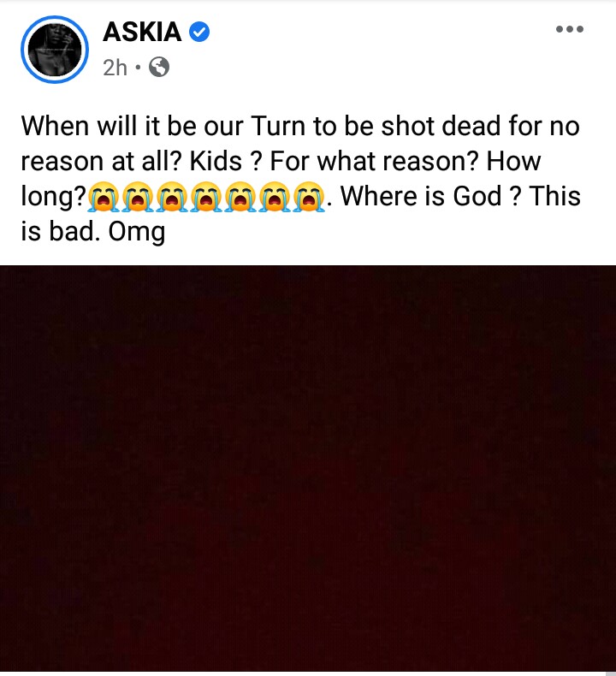616x676 pixels.
Task: Click the globe public-audience icon
Action: click(x=159, y=68)
